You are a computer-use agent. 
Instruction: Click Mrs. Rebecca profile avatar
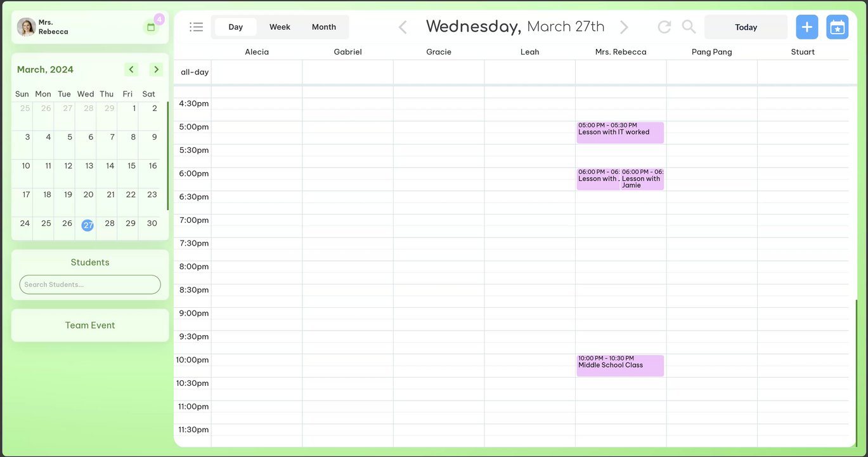pyautogui.click(x=26, y=27)
